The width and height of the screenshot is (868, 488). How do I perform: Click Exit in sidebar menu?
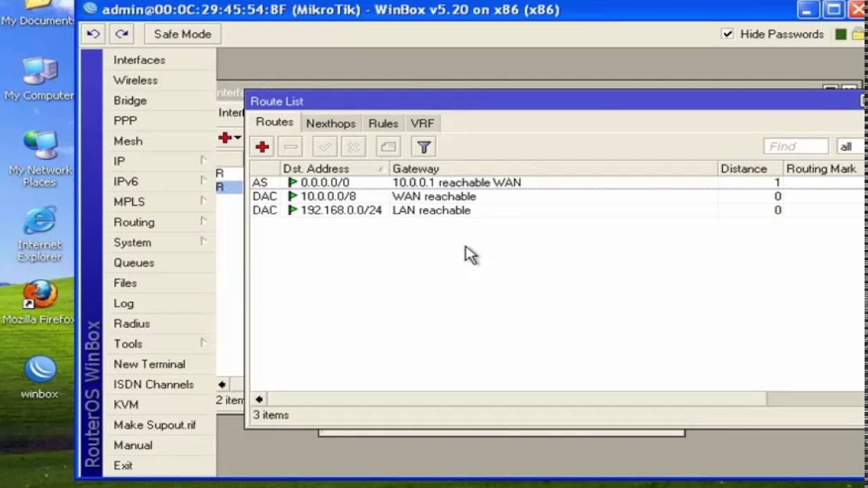point(123,466)
